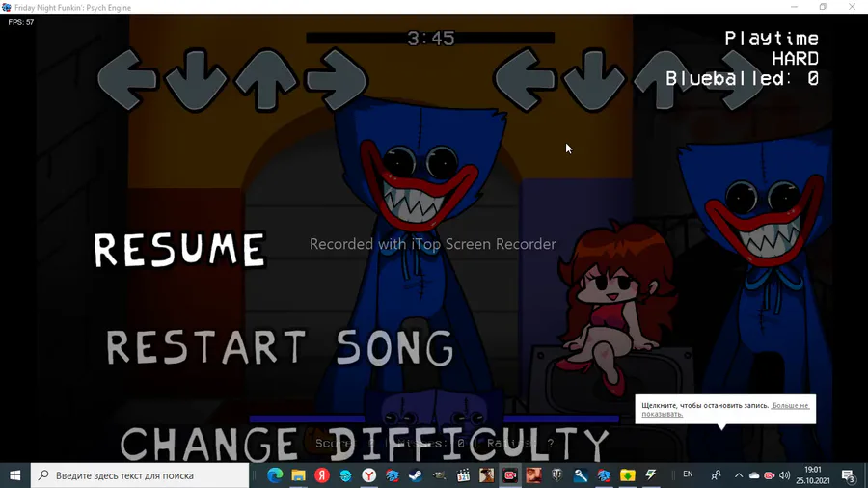
Task: Open the wrench tool app in taskbar
Action: pyautogui.click(x=581, y=475)
